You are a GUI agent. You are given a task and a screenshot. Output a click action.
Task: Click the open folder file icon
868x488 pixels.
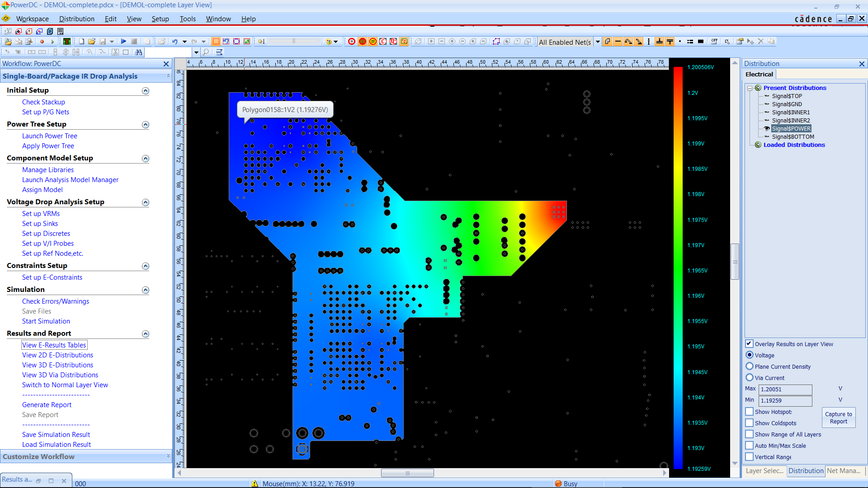92,42
